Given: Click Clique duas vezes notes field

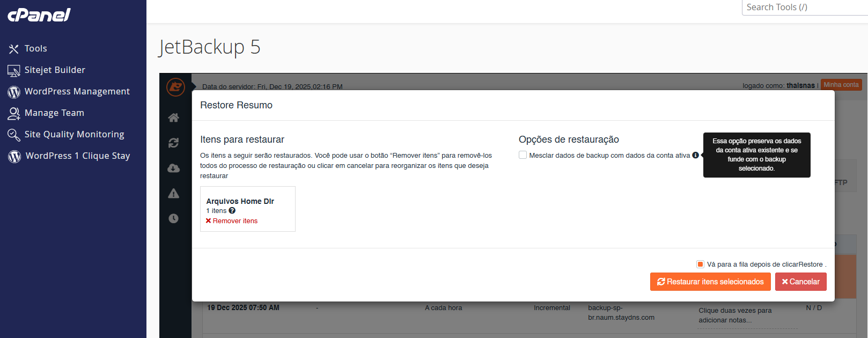Looking at the screenshot, I should (x=748, y=315).
